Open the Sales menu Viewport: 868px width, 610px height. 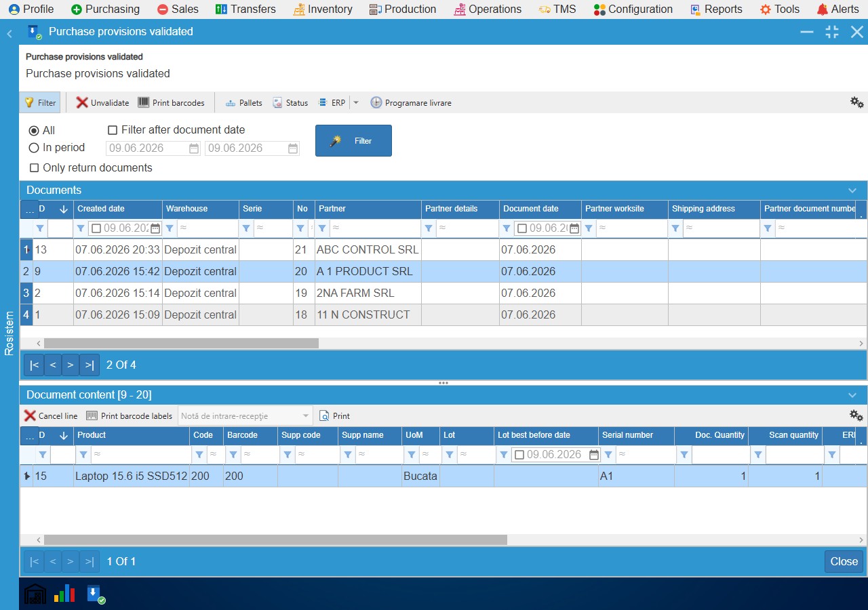(178, 9)
